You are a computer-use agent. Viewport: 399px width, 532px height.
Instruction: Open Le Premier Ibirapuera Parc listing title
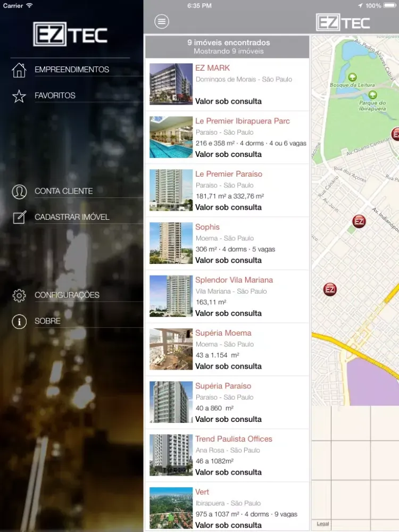[x=242, y=121]
